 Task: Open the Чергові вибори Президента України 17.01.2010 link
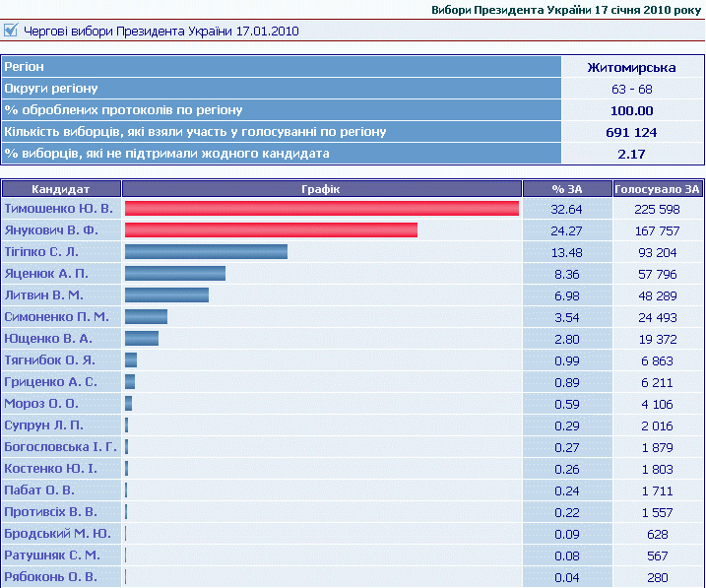coord(160,31)
